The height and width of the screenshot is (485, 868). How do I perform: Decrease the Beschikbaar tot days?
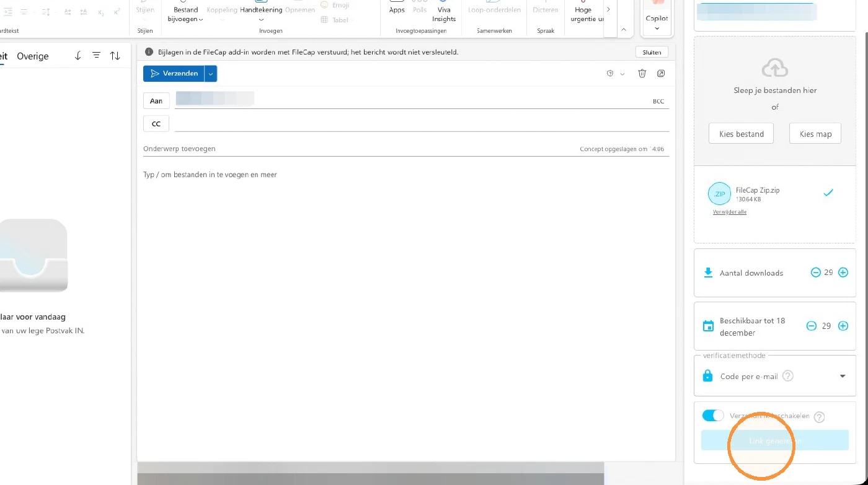[x=812, y=326]
